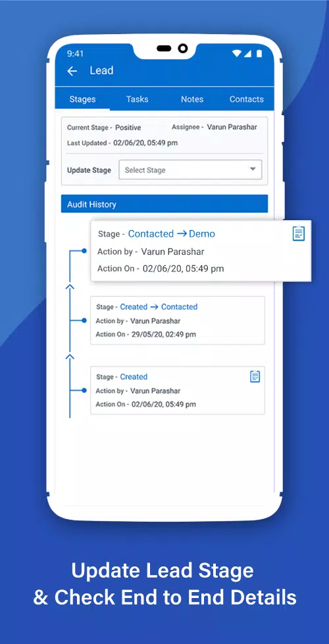Click 'Action by - Varun Parashar' in Contacted → Demo card
Screen dimensions: 329x644
pyautogui.click(x=151, y=251)
